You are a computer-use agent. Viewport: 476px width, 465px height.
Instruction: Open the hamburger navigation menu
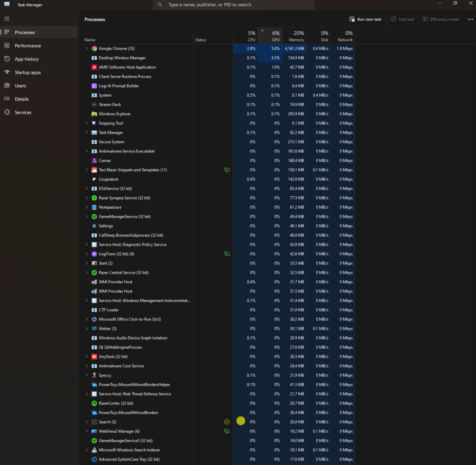click(7, 19)
